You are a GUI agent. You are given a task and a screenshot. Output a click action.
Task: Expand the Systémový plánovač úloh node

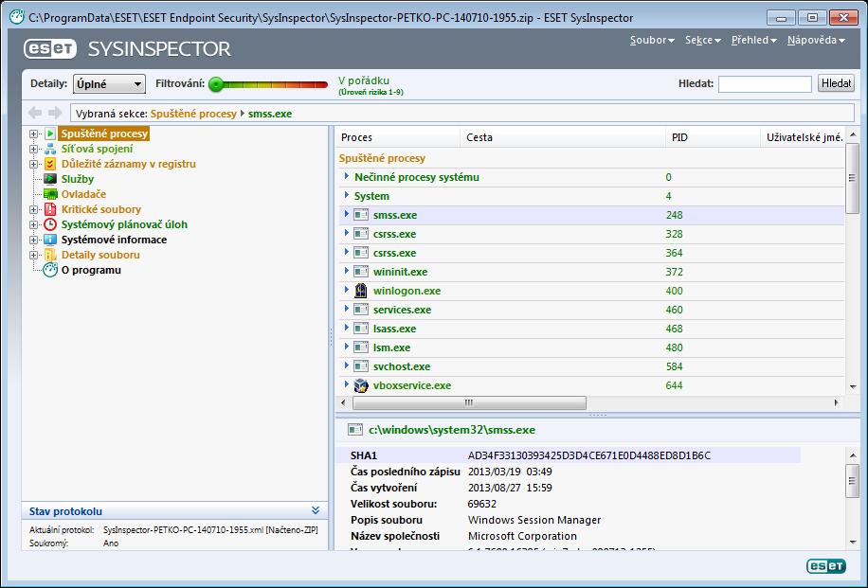[34, 224]
